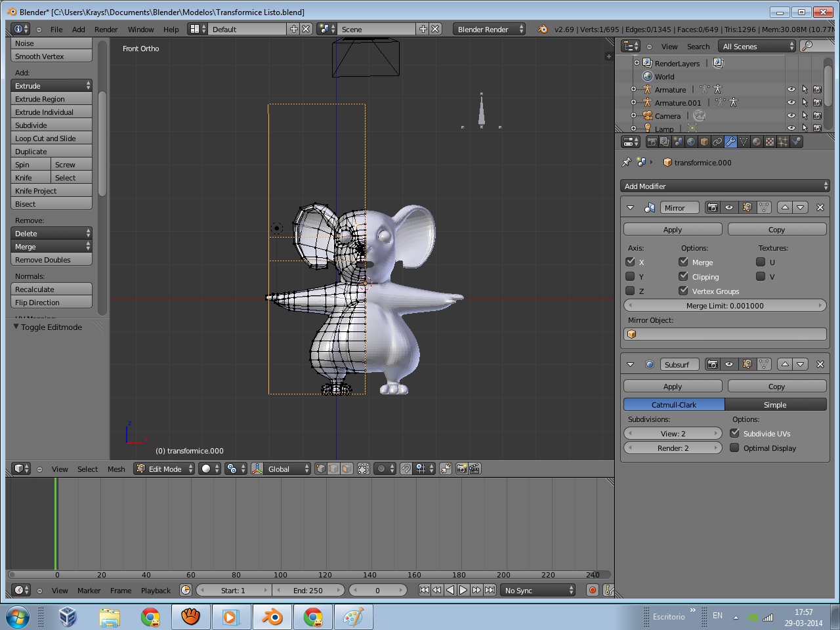
Task: Open the Physics properties tab
Action: click(796, 142)
